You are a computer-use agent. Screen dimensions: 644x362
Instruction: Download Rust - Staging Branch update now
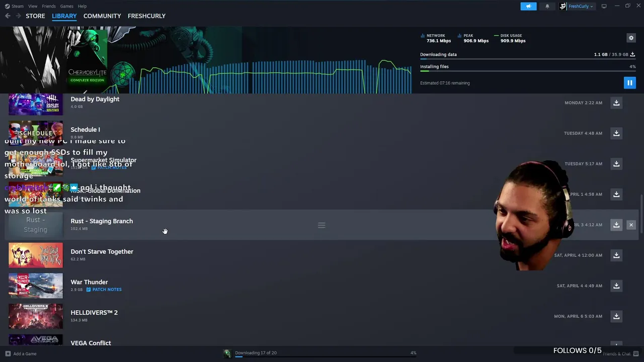click(x=616, y=225)
